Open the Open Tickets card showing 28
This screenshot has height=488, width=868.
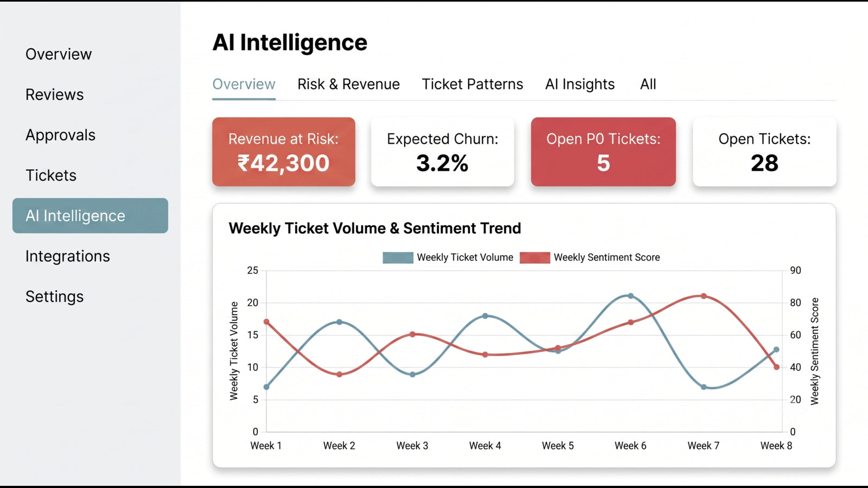click(764, 152)
